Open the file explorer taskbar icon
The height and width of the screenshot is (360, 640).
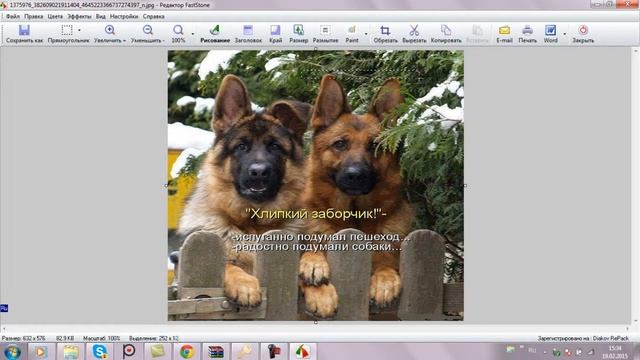point(70,351)
